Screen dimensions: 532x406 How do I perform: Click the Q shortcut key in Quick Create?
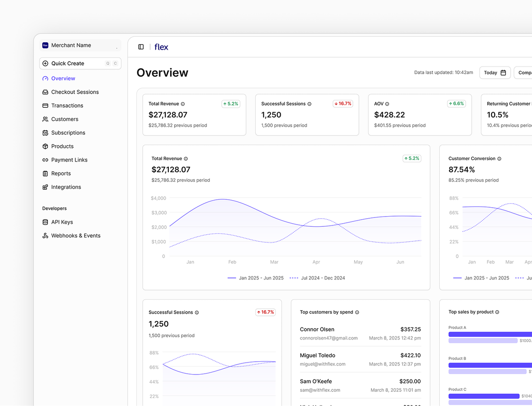pos(108,63)
